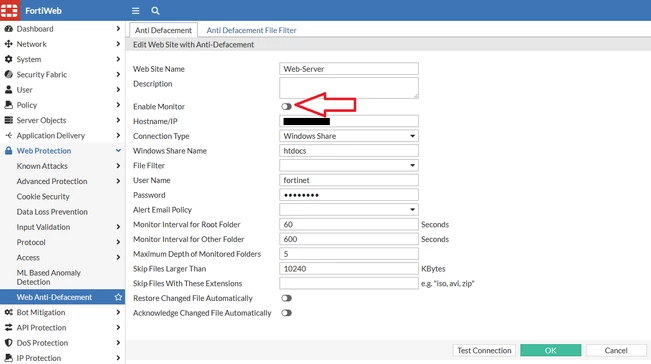Open the File Filter dropdown
This screenshot has height=364, width=651.
349,166
